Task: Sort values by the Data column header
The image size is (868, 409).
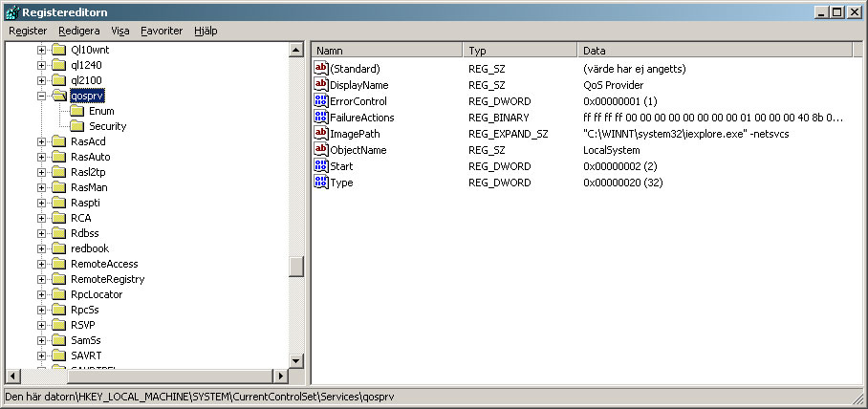Action: coord(714,51)
